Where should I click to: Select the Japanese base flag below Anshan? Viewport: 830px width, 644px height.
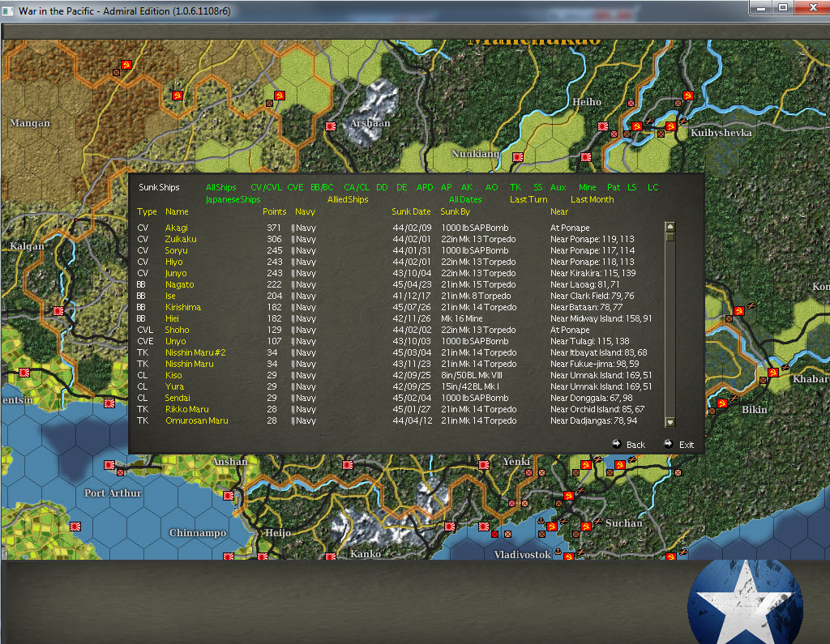click(229, 496)
